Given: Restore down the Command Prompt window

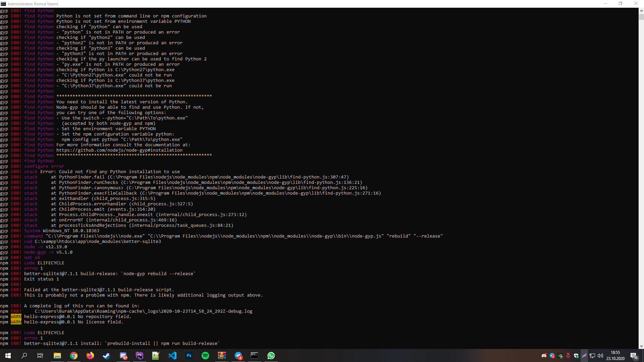Looking at the screenshot, I should pos(621,4).
